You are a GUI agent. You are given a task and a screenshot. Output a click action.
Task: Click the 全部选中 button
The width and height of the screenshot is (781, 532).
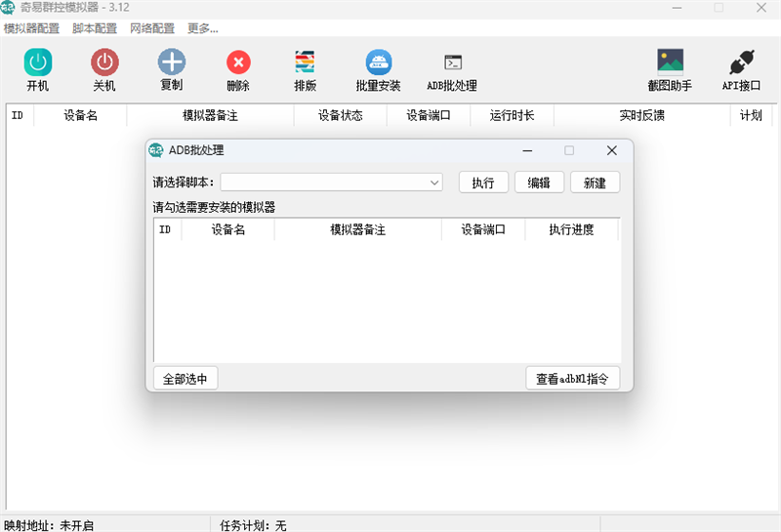[x=185, y=379]
